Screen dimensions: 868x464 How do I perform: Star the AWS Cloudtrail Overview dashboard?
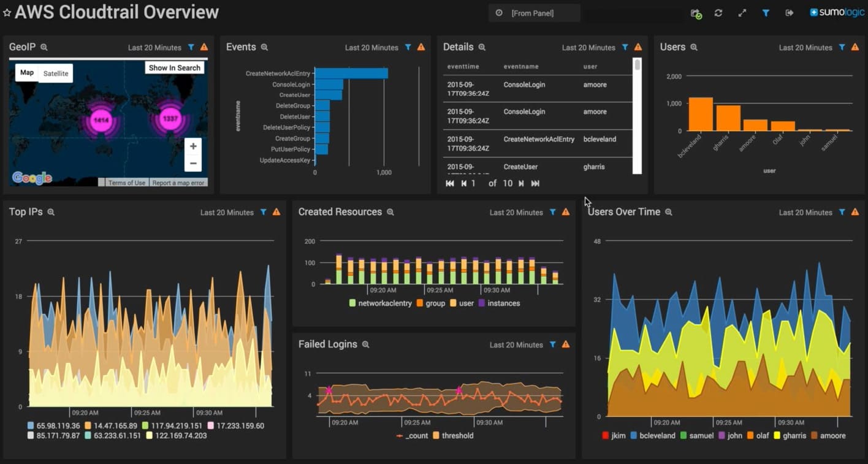(7, 13)
